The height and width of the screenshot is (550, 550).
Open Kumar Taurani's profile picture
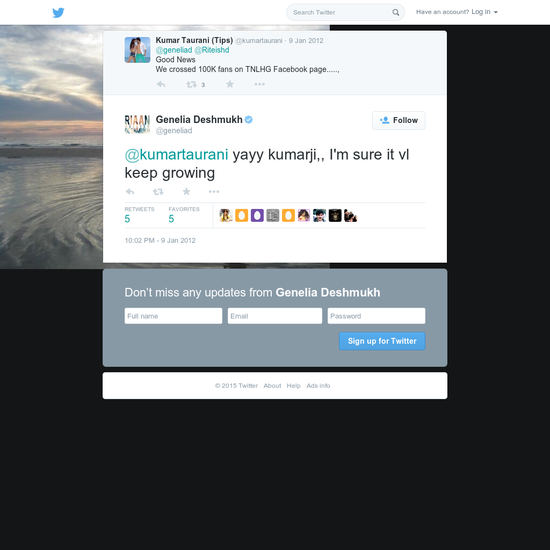137,50
